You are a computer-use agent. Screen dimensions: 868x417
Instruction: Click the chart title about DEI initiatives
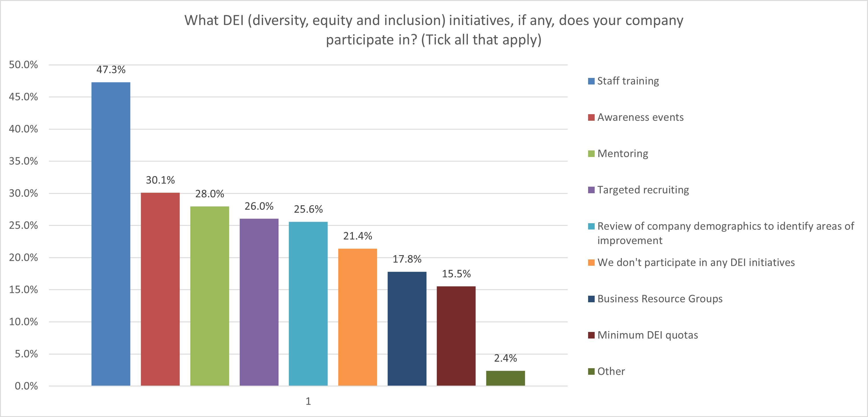tap(434, 30)
